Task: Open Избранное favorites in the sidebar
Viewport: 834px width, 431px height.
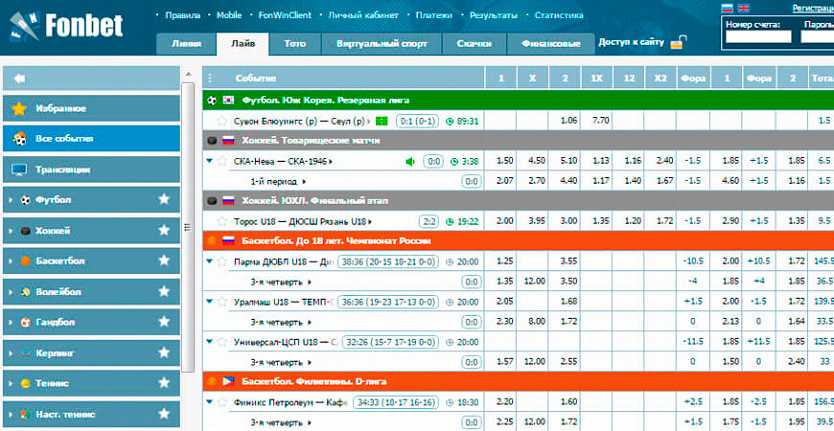Action: pos(61,108)
